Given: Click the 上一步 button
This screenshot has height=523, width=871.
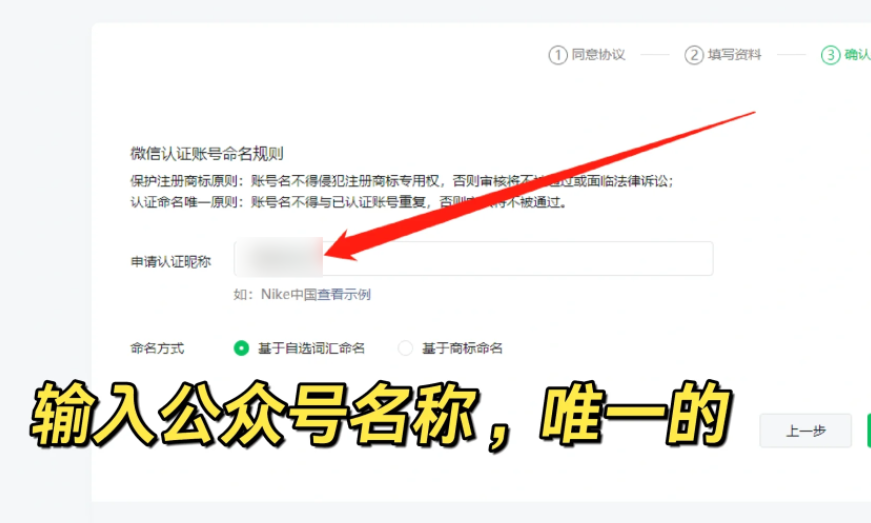Looking at the screenshot, I should (805, 431).
